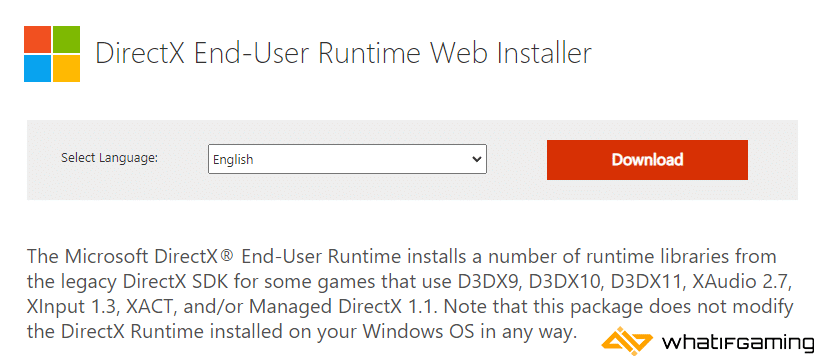Click the Select Language label
The width and height of the screenshot is (832, 361).
[x=109, y=158]
